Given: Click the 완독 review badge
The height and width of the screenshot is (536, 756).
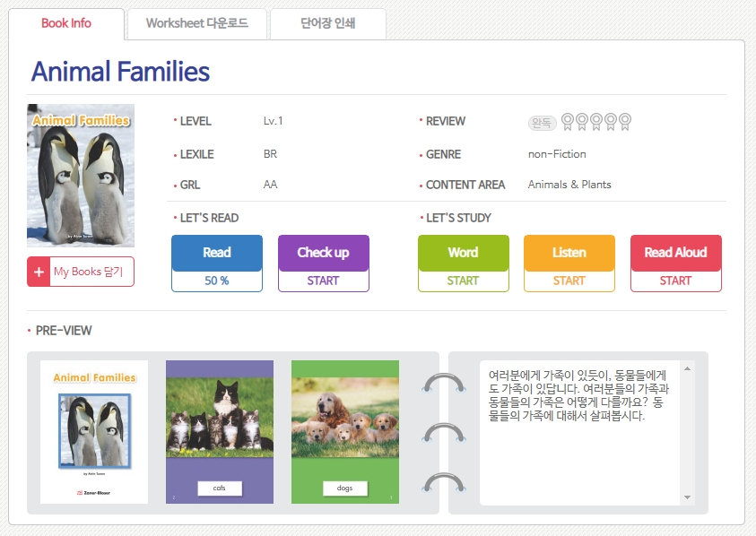Looking at the screenshot, I should [543, 123].
